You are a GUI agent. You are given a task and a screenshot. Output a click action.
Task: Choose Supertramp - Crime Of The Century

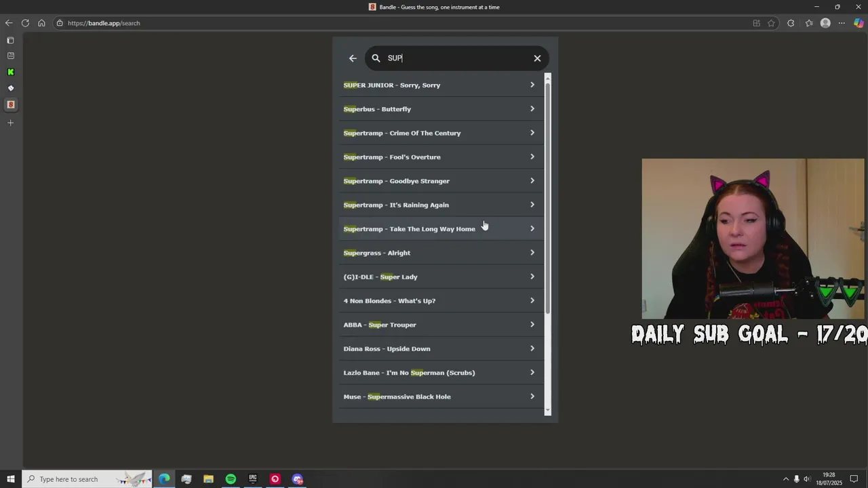coord(441,133)
